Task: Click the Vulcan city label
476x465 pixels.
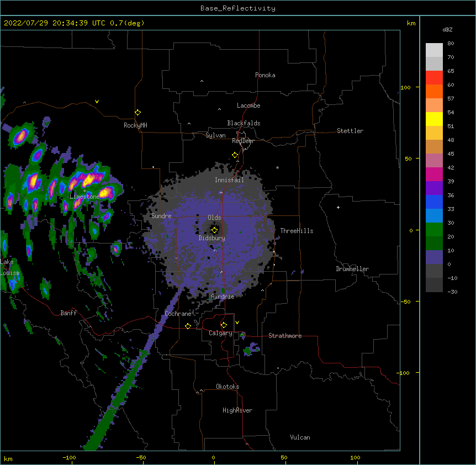Action: click(300, 437)
